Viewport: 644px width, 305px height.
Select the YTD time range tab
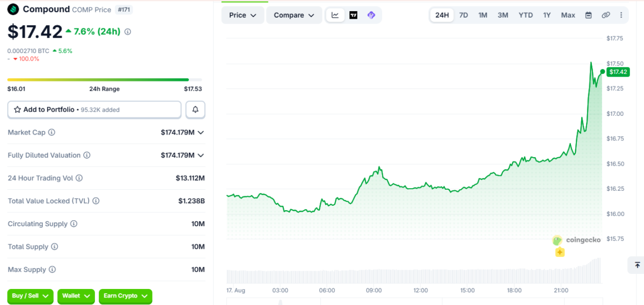pos(526,15)
